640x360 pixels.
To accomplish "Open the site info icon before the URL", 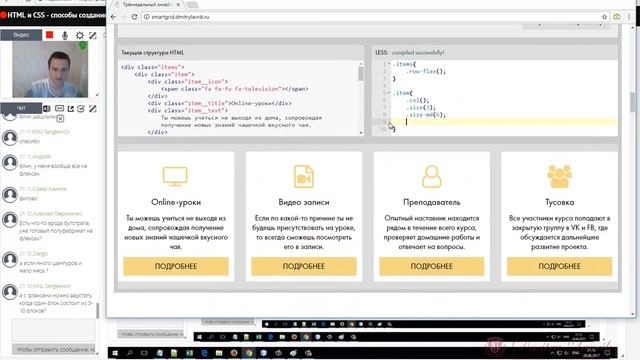I will click(x=147, y=17).
